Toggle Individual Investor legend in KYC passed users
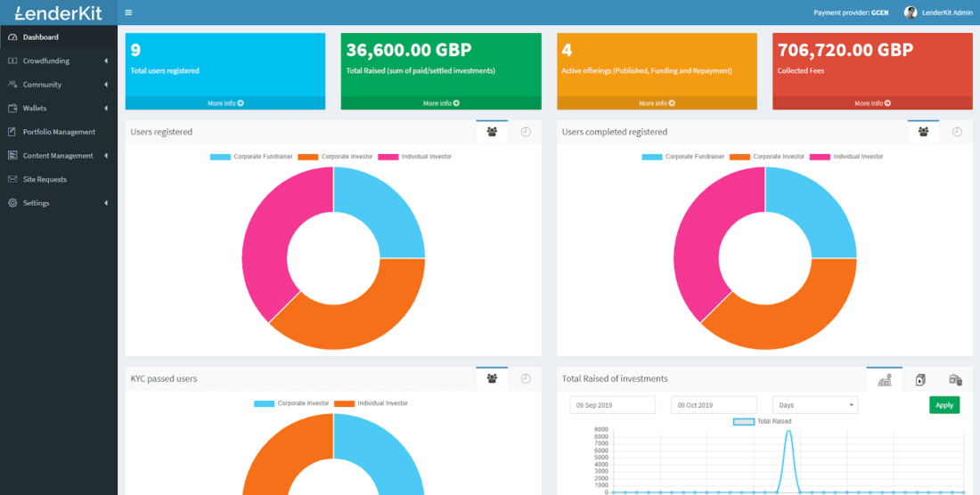Image resolution: width=980 pixels, height=495 pixels. tap(371, 403)
